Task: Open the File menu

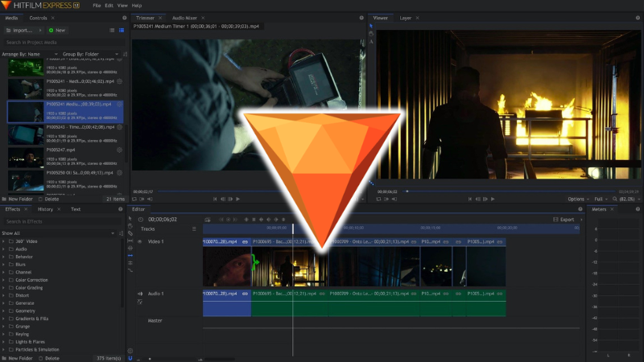Action: point(97,6)
